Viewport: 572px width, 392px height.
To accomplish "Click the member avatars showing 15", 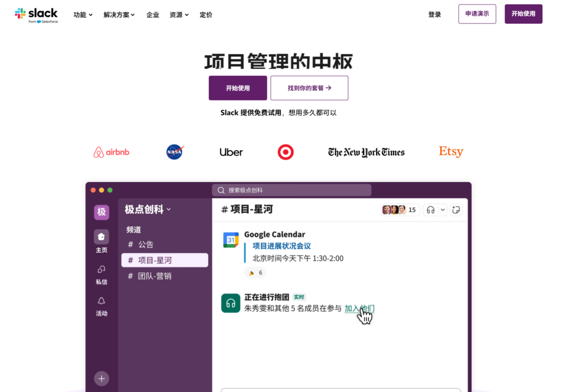I will [x=398, y=209].
